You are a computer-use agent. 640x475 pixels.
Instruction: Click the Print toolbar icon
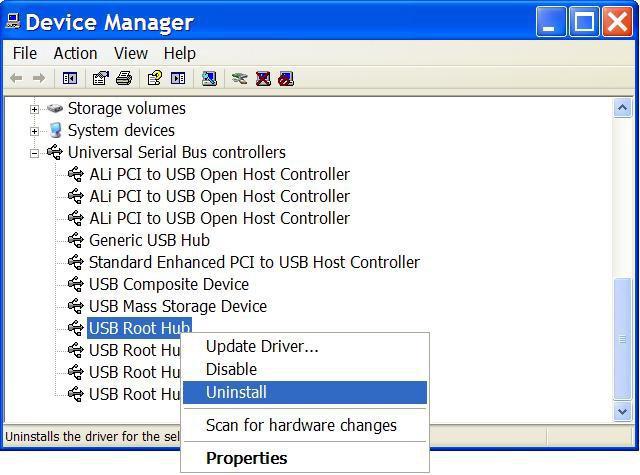[x=124, y=78]
